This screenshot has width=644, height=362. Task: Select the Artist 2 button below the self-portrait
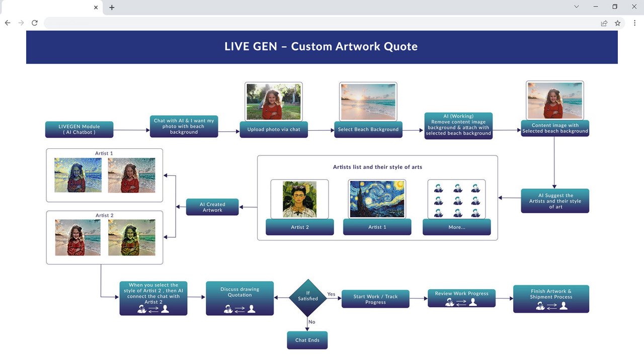pos(299,227)
